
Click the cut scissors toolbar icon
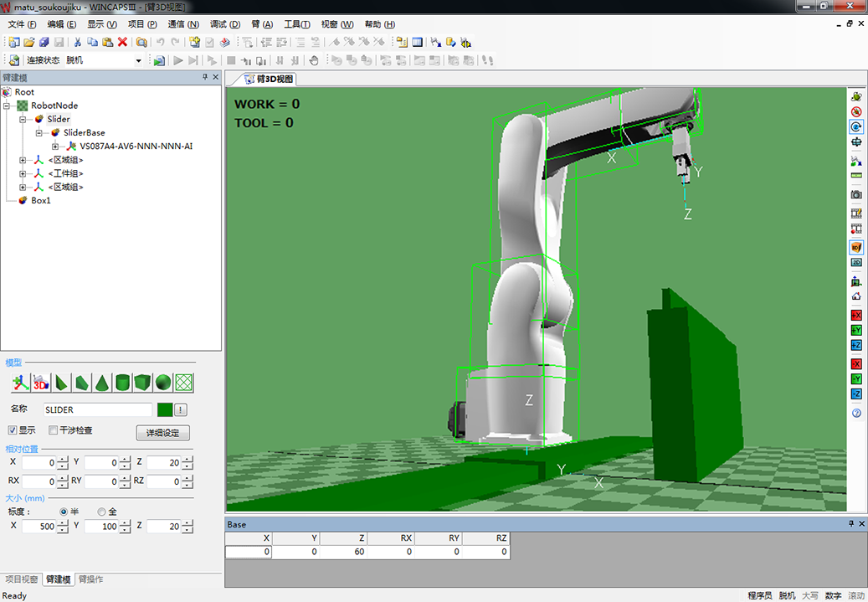pyautogui.click(x=78, y=42)
